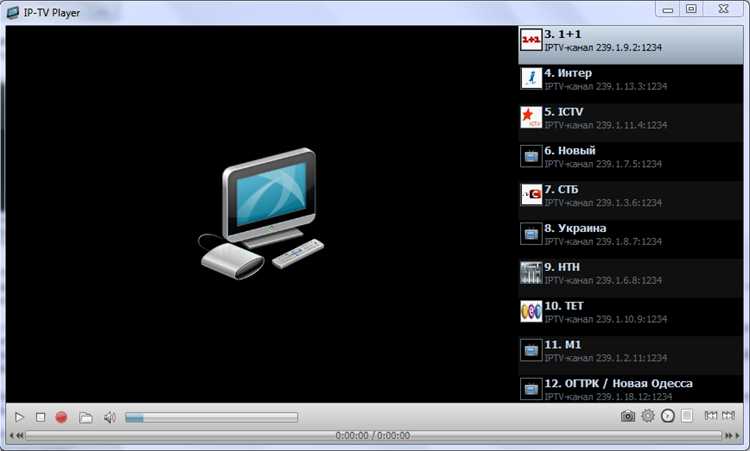Click address text 239.1.11.4:1234
The width and height of the screenshot is (750, 451).
coord(631,125)
